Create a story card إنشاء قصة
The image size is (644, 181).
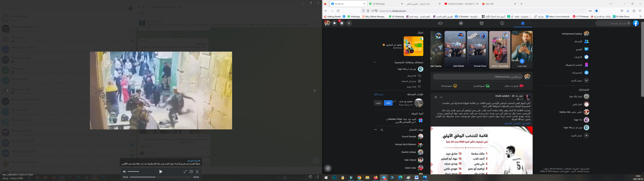522,49
